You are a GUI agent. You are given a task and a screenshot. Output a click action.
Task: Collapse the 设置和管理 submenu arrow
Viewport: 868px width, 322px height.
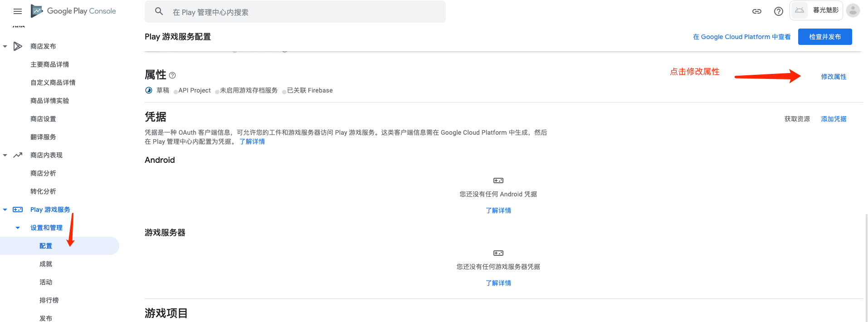tap(18, 228)
